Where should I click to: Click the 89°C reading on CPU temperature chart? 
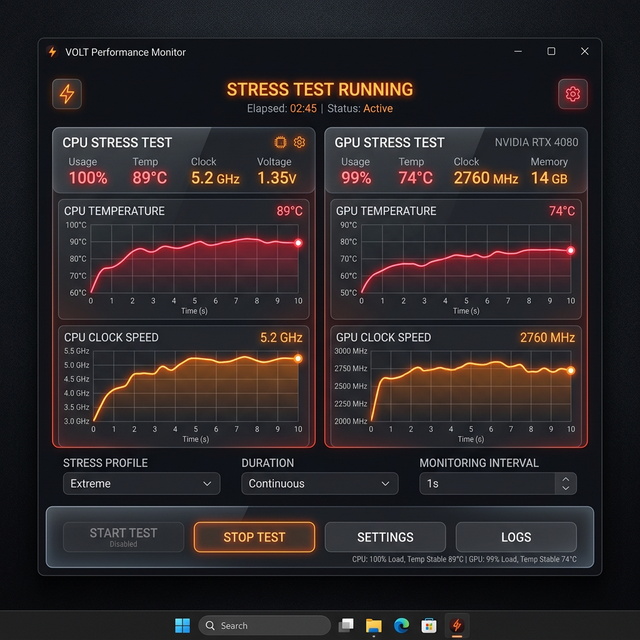pos(289,211)
